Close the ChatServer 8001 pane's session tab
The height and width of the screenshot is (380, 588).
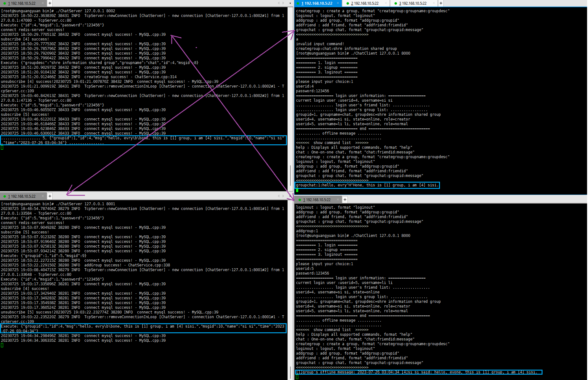(x=43, y=196)
